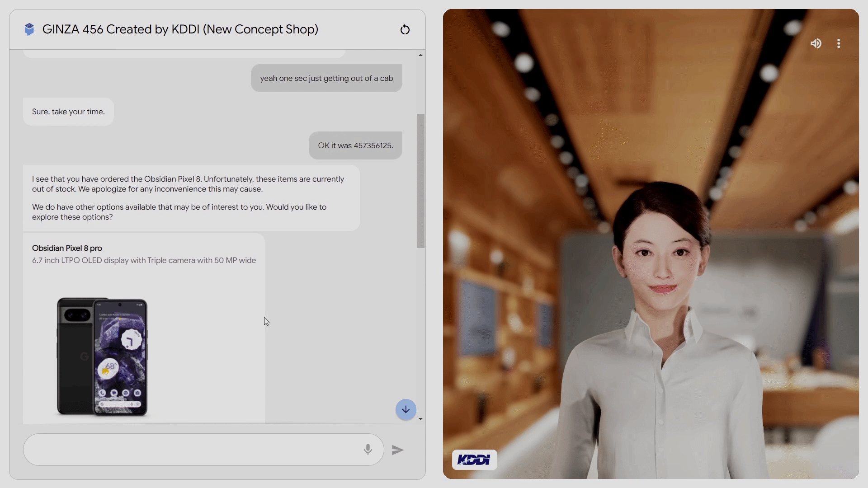868x488 pixels.
Task: Click the out-of-stock apology message
Action: [188, 184]
